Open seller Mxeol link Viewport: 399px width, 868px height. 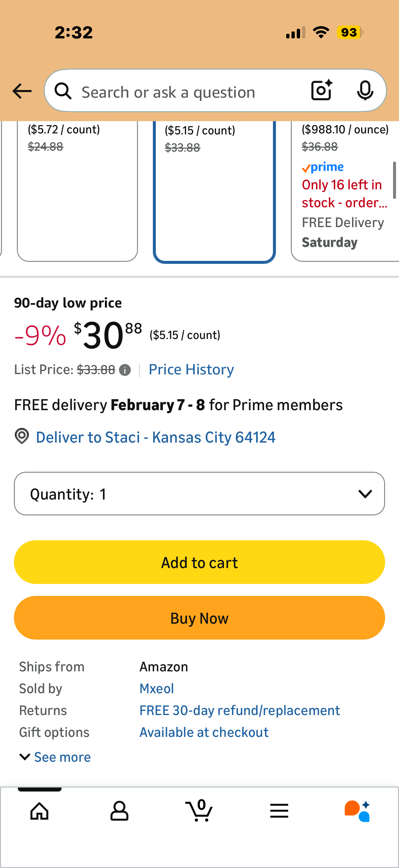pyautogui.click(x=156, y=688)
